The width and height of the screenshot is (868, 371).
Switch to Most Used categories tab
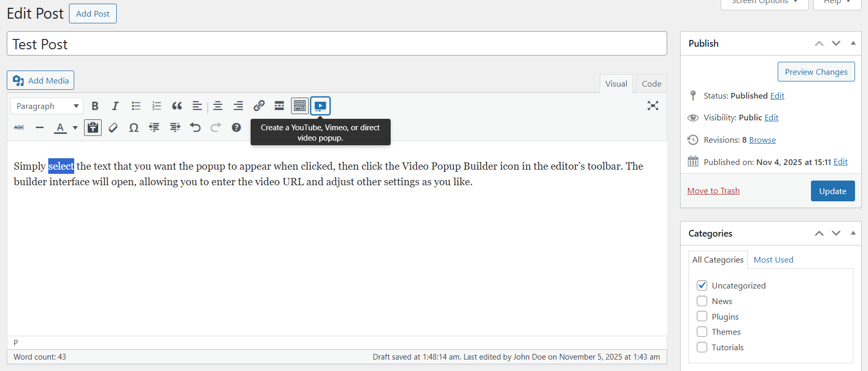click(773, 259)
